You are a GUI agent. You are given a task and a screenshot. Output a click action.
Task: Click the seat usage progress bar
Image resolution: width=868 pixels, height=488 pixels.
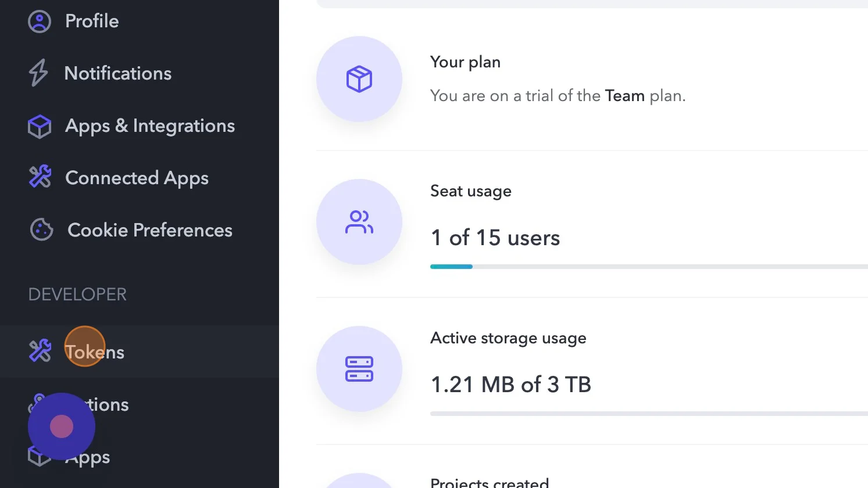click(x=649, y=267)
